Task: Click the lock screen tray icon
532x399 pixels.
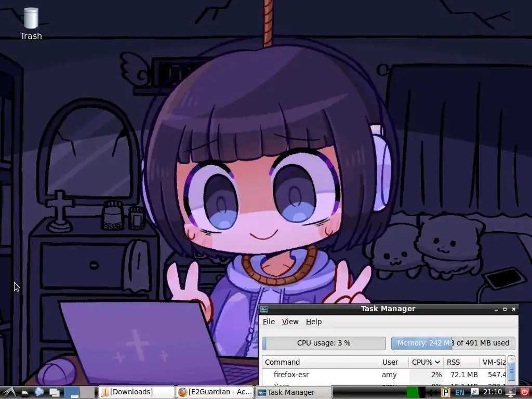Action: tap(511, 392)
